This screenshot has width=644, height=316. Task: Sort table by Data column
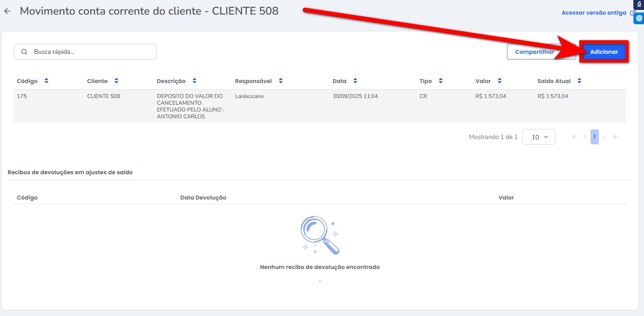(355, 81)
